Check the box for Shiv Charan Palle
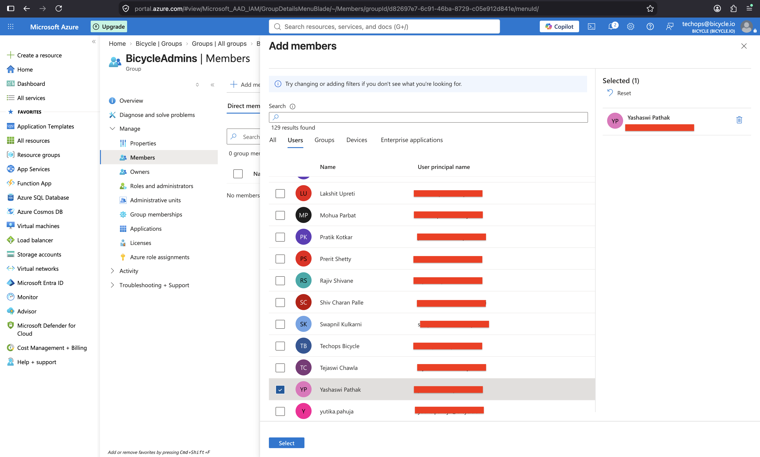The height and width of the screenshot is (457, 760). (280, 302)
